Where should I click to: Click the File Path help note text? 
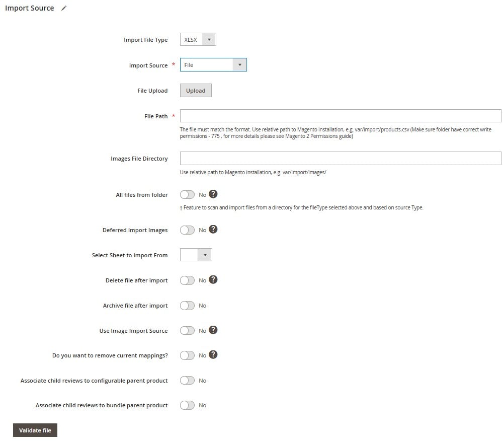point(335,132)
